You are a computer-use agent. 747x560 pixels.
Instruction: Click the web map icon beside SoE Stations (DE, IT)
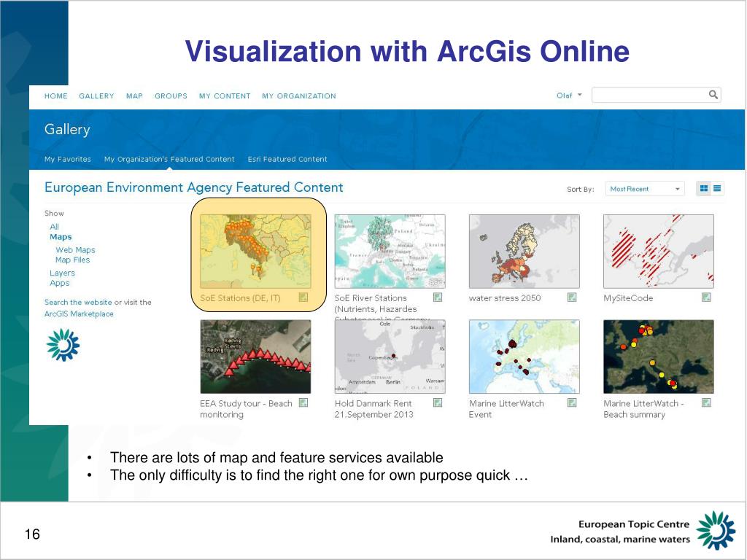pyautogui.click(x=303, y=297)
